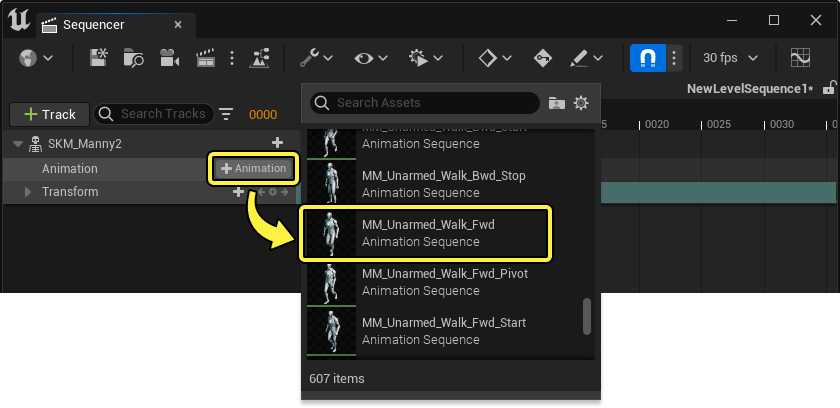The image size is (840, 408).
Task: Open the track filter icon
Action: [227, 114]
